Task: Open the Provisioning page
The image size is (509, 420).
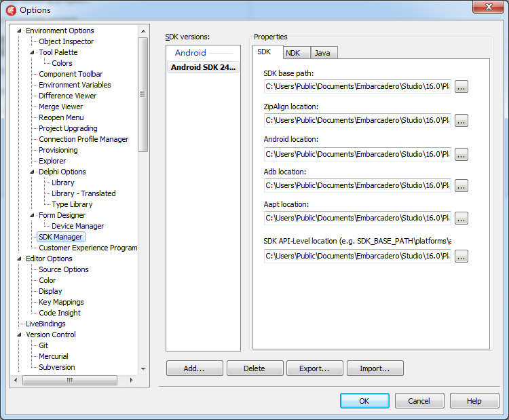Action: pyautogui.click(x=58, y=150)
